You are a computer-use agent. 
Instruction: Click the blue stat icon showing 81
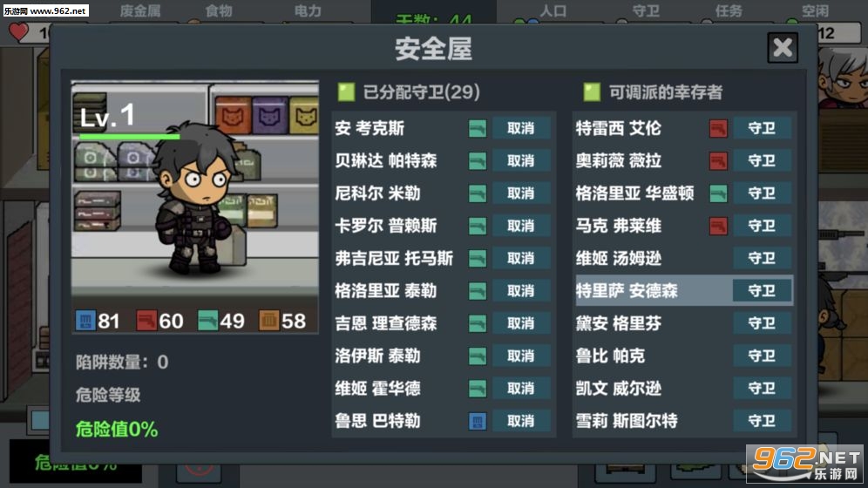pyautogui.click(x=85, y=321)
